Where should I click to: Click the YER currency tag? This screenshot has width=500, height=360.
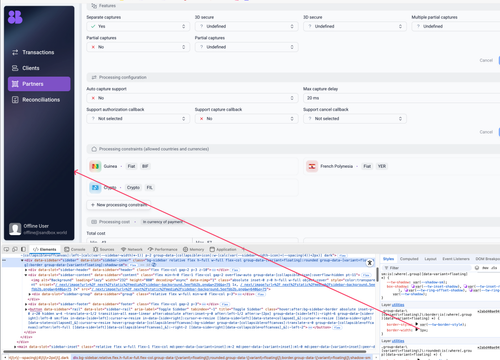tap(382, 166)
